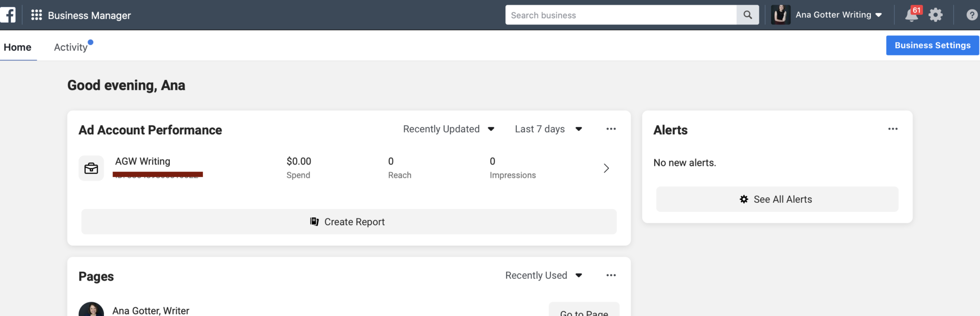Click the Ana Gotter, Writer page avatar

pos(91,309)
